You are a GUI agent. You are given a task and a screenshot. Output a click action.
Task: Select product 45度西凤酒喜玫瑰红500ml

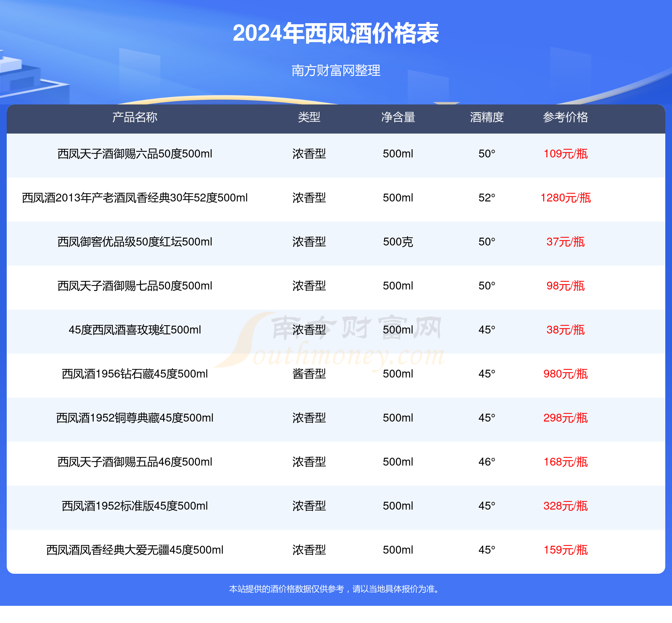(x=135, y=330)
